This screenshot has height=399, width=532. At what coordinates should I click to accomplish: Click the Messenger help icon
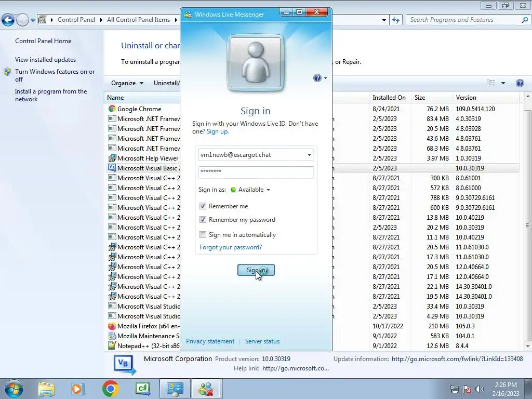[317, 78]
